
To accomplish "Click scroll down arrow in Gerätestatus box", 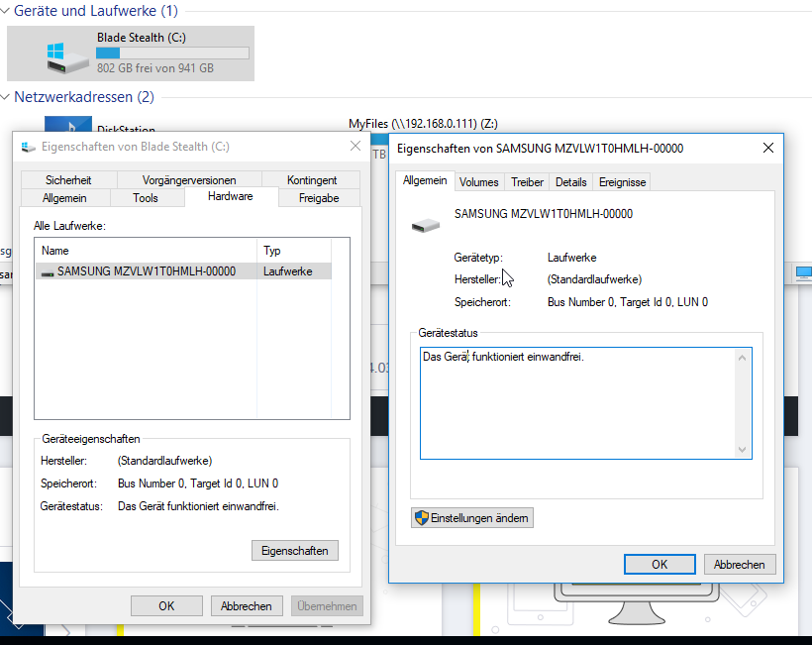I will [x=742, y=450].
